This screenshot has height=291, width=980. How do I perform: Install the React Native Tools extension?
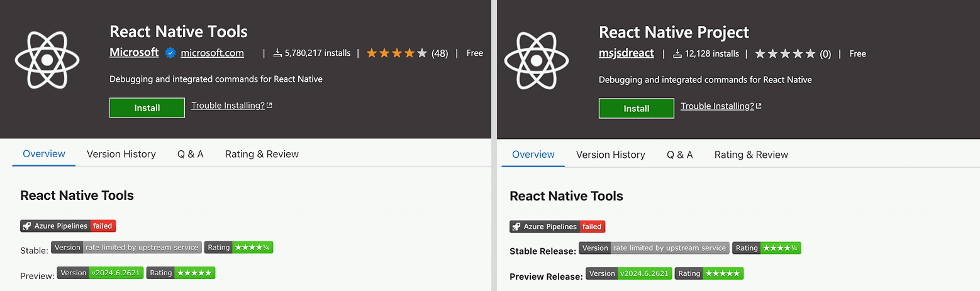147,108
